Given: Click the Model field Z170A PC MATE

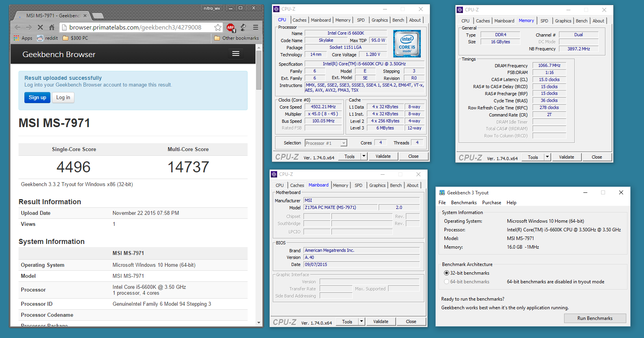Looking at the screenshot, I should click(340, 207).
